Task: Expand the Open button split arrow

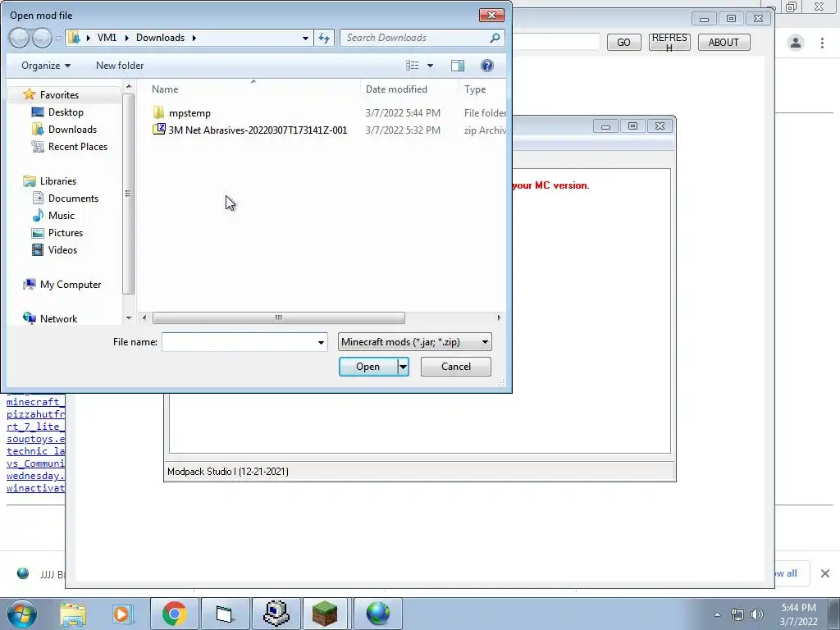Action: point(403,367)
